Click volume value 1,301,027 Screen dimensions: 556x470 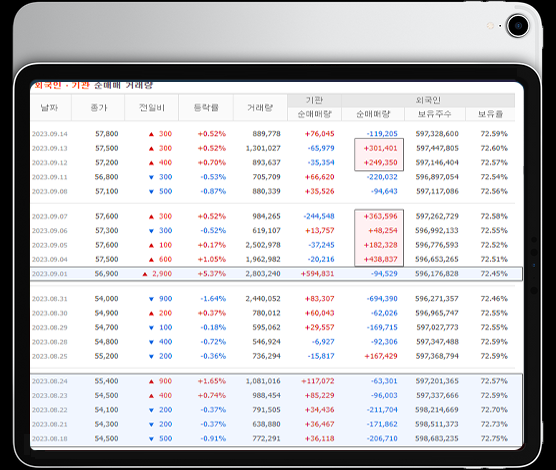click(263, 148)
